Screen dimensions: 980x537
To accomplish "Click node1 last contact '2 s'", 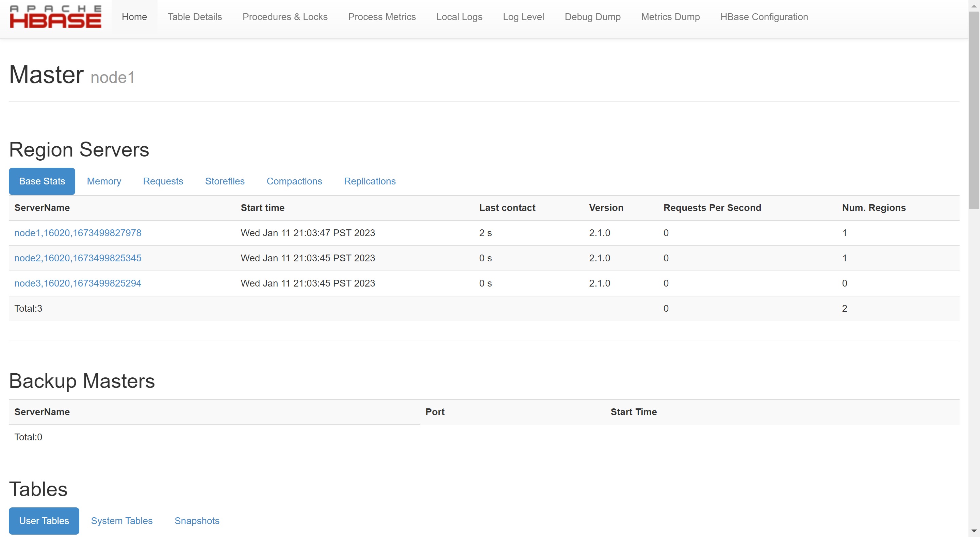I will coord(486,233).
